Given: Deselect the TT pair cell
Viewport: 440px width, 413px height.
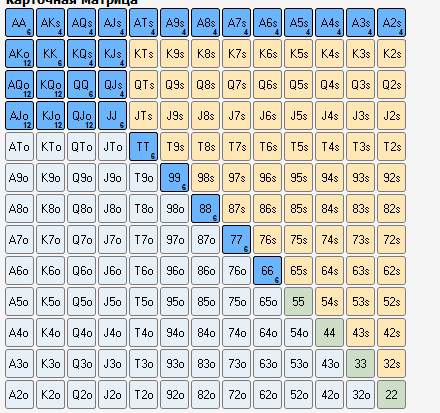Looking at the screenshot, I should pos(143,147).
